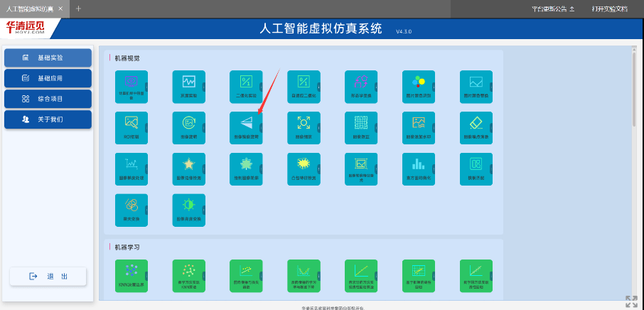Open the KNN决策边界 green tile
This screenshot has height=310, width=644.
pos(131,276)
